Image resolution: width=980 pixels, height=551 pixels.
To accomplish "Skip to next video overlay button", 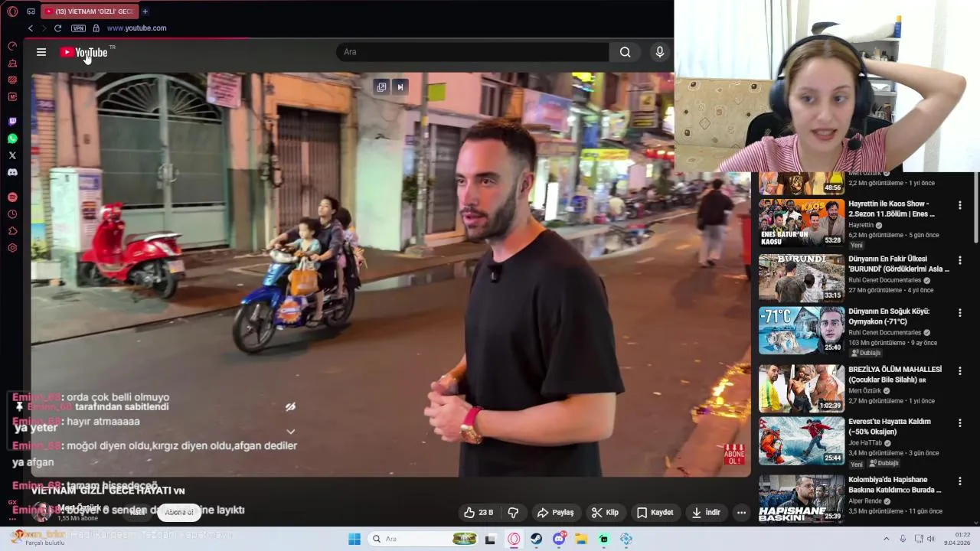I will click(400, 87).
